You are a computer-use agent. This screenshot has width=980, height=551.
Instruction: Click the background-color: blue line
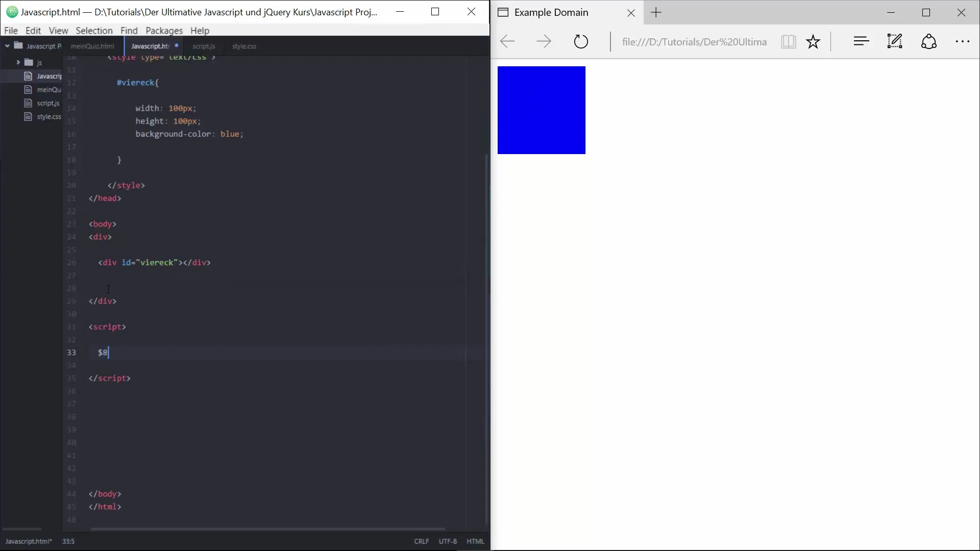189,134
